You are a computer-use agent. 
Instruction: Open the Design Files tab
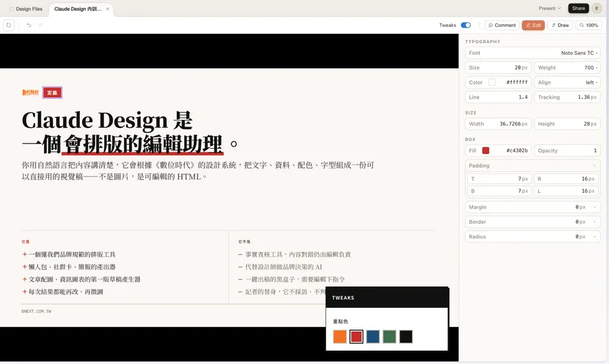point(26,9)
